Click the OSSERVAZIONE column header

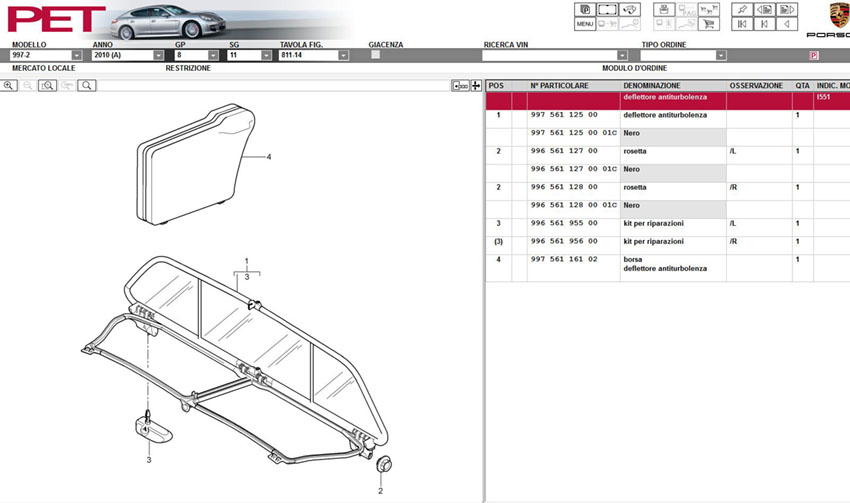[756, 86]
